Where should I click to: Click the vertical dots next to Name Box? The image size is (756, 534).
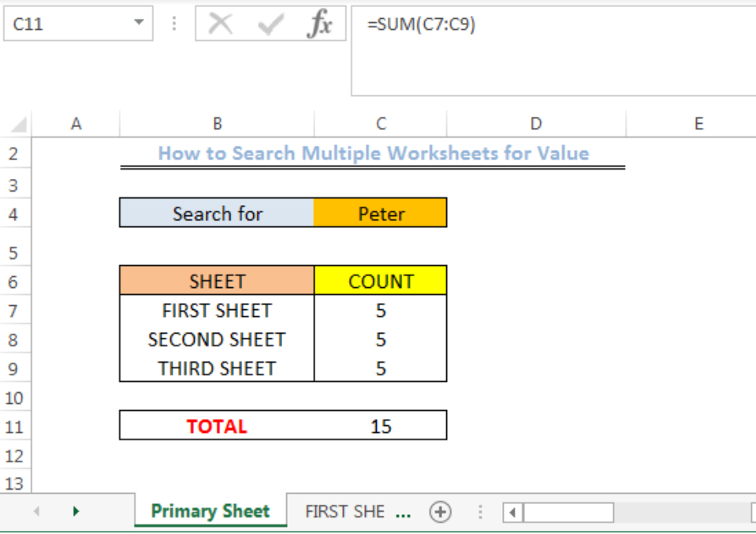(x=173, y=23)
